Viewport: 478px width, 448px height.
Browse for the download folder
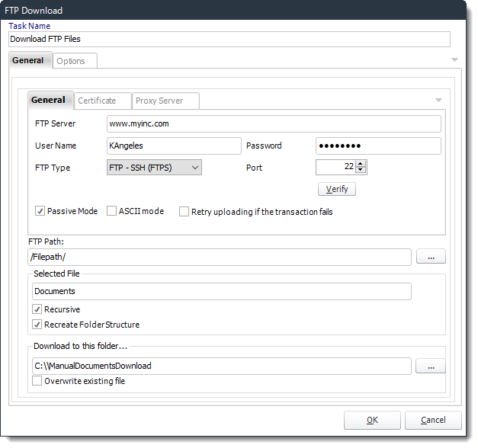(431, 366)
